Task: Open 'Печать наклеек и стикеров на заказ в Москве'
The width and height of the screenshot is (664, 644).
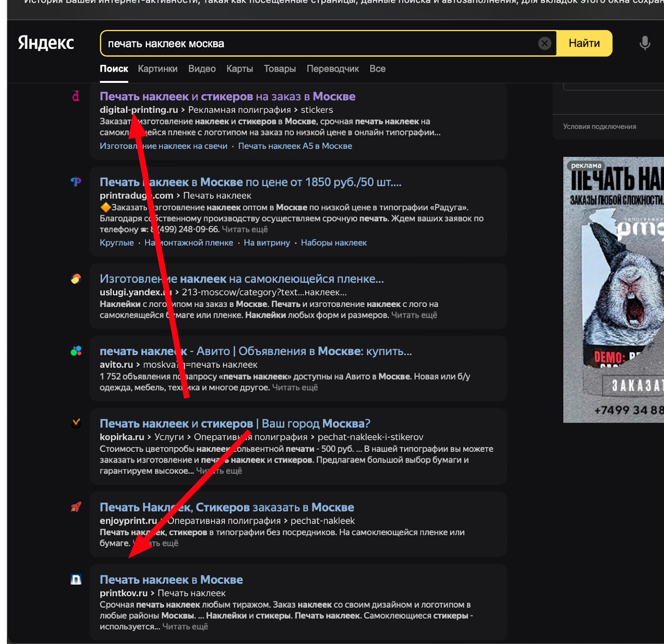Action: [x=227, y=96]
